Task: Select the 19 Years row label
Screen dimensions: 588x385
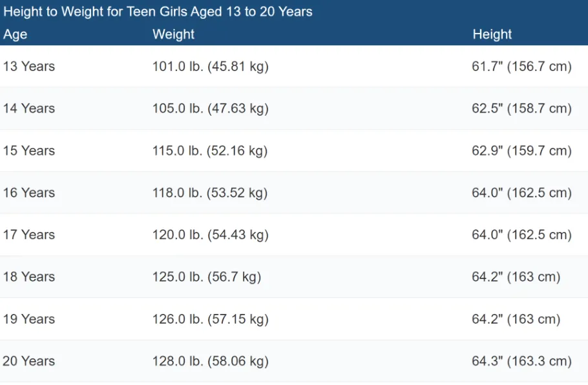Action: click(x=29, y=319)
